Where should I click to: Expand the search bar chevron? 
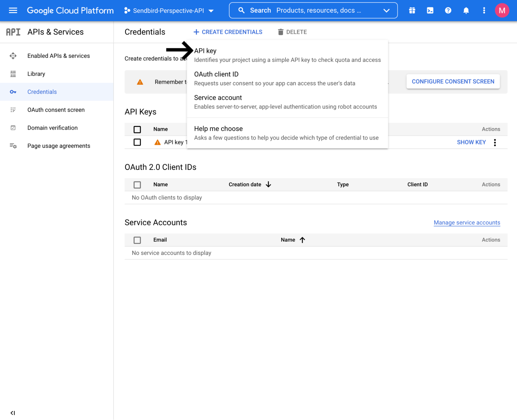(386, 11)
